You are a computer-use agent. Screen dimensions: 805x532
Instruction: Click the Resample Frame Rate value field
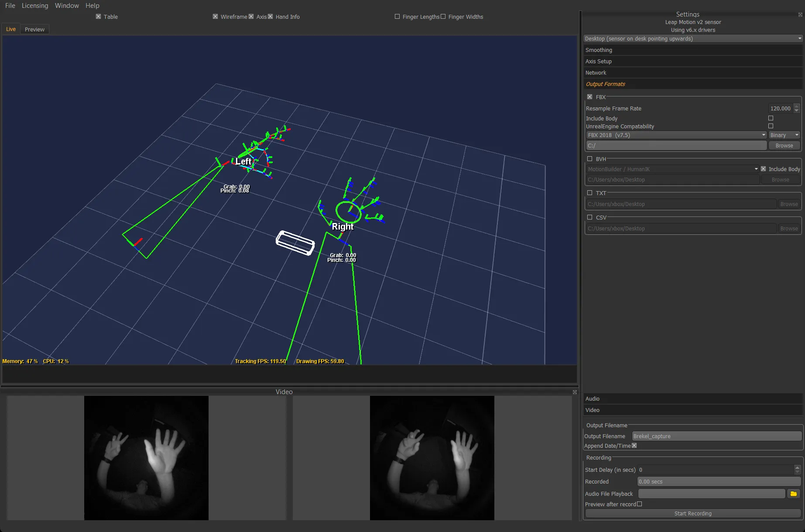point(780,108)
